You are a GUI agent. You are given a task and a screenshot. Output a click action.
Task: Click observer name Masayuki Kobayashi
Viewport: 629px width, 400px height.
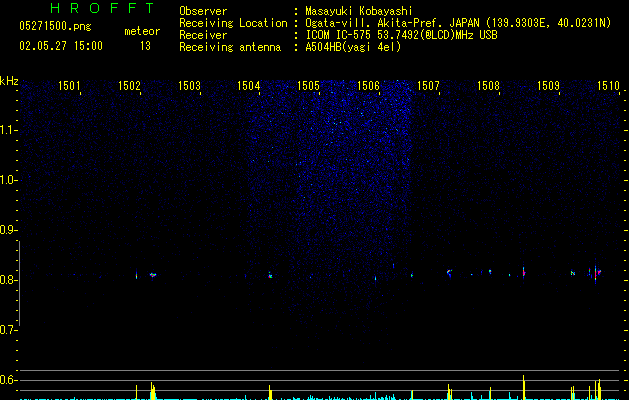(359, 11)
